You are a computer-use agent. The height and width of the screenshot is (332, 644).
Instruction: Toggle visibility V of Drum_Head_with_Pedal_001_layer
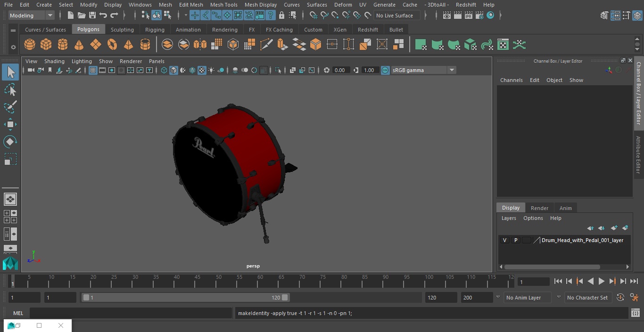(504, 240)
